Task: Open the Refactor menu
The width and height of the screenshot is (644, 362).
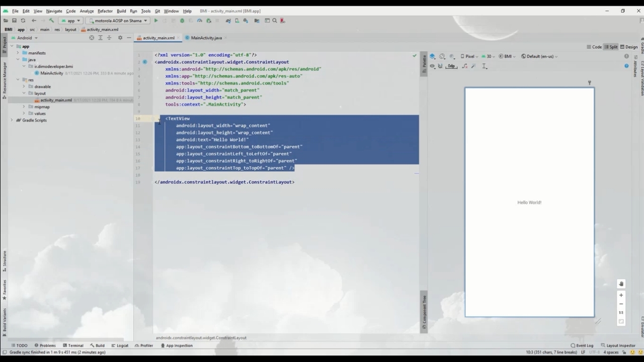Action: point(105,11)
